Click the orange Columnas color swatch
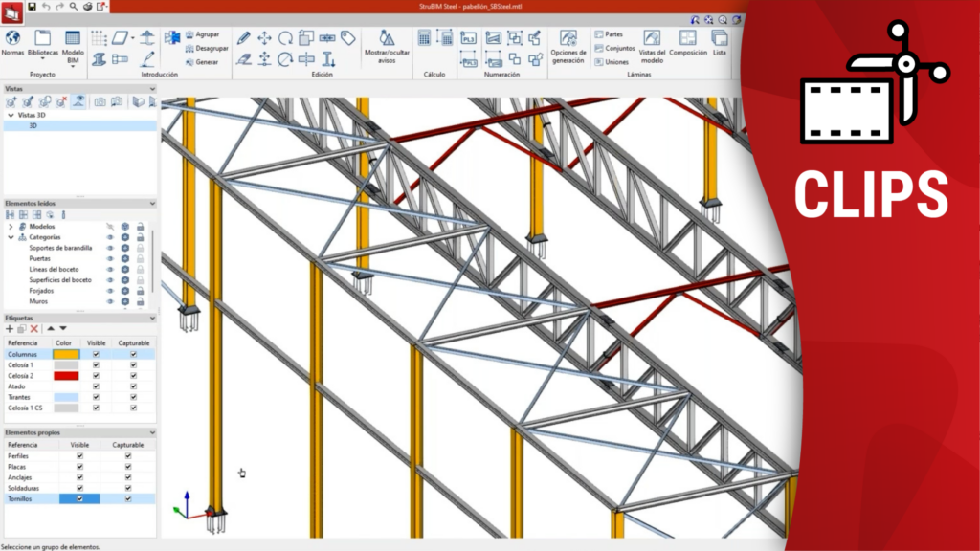The image size is (980, 551). pos(66,354)
